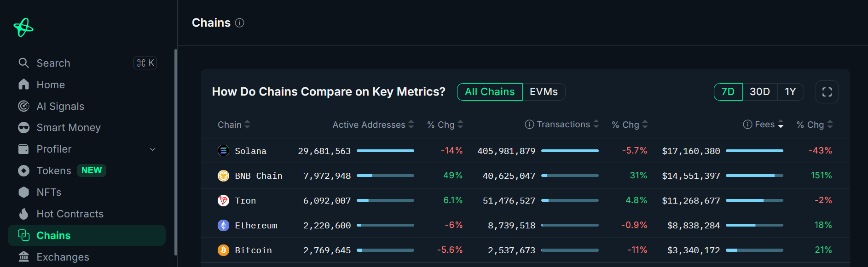
Task: Click the Search magnifier icon
Action: tap(23, 63)
